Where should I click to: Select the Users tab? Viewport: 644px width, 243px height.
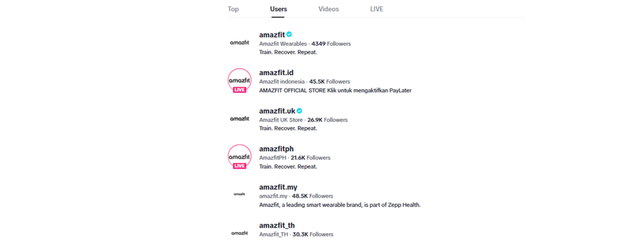pos(278,9)
